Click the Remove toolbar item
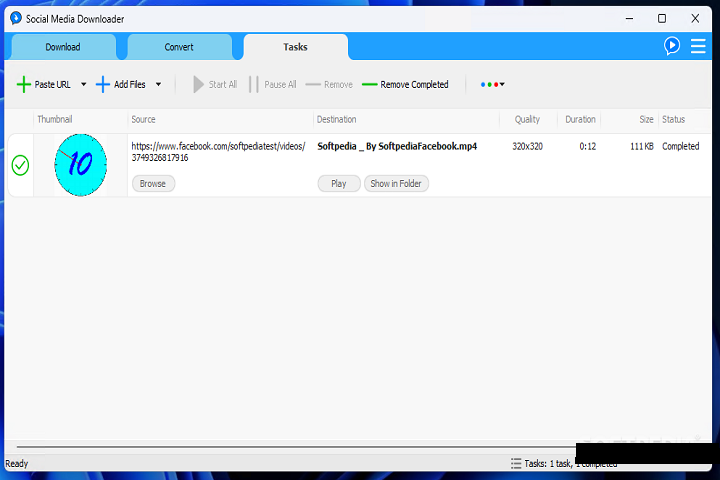Image resolution: width=720 pixels, height=480 pixels. [x=328, y=85]
